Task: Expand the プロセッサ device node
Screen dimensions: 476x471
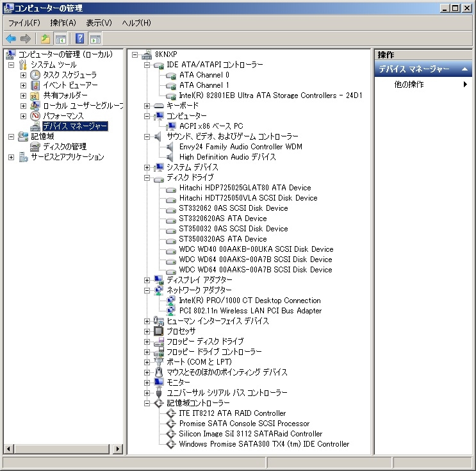Action: [147, 331]
